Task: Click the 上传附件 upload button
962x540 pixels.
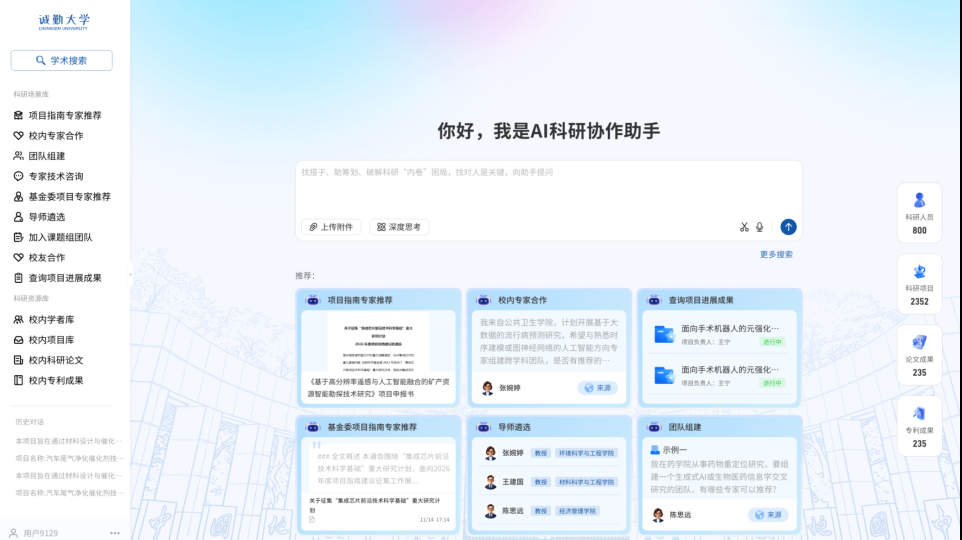Action: pyautogui.click(x=331, y=226)
